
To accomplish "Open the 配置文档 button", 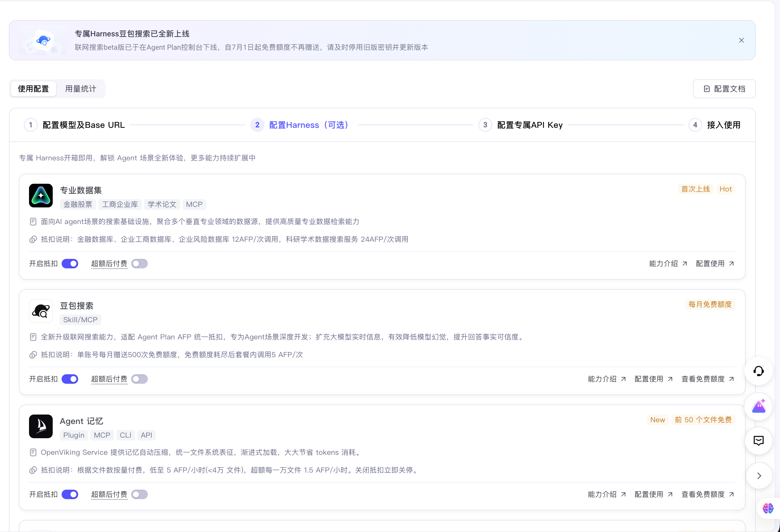I will [x=724, y=88].
